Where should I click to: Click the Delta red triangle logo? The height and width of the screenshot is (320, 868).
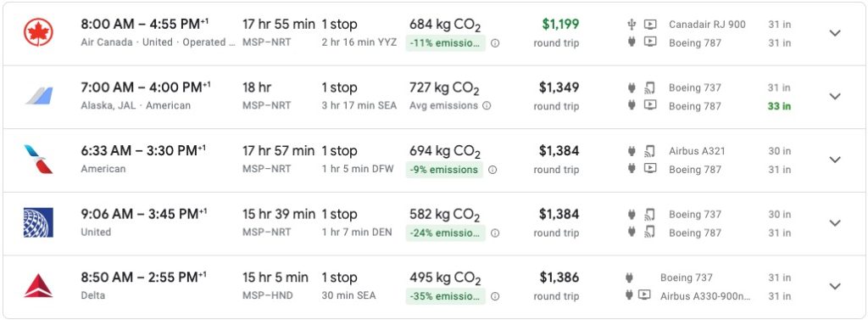[38, 285]
